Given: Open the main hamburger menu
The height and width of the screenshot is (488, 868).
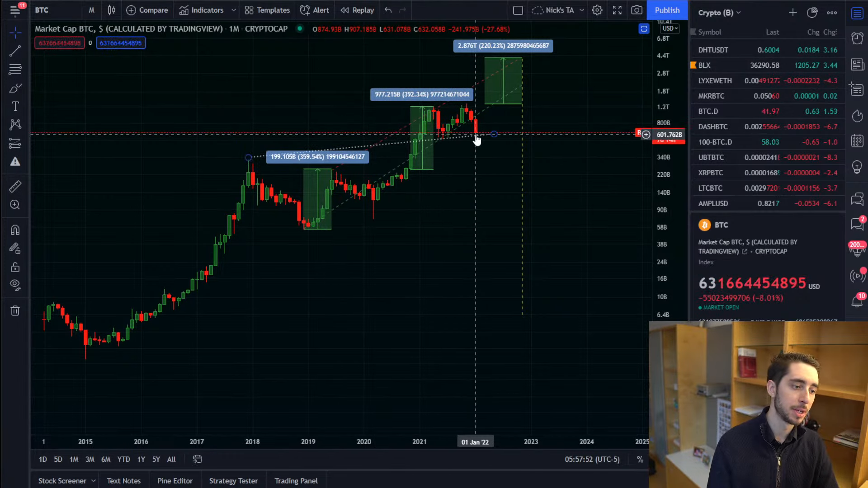Looking at the screenshot, I should [x=15, y=10].
